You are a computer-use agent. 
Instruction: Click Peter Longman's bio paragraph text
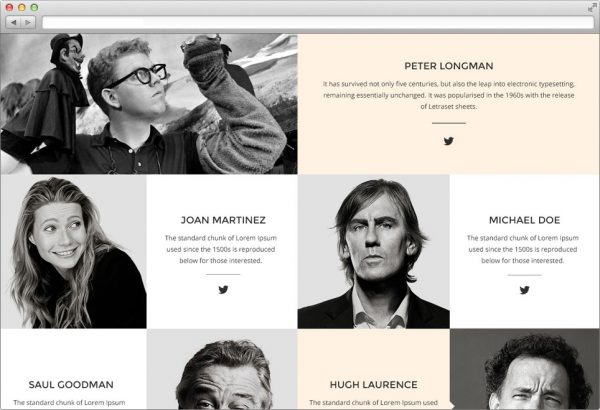coord(448,95)
